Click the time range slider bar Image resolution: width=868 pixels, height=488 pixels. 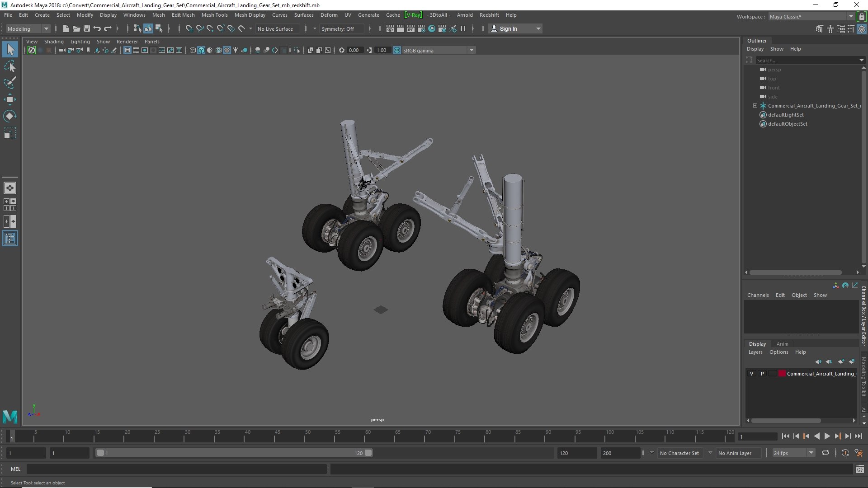(x=234, y=453)
